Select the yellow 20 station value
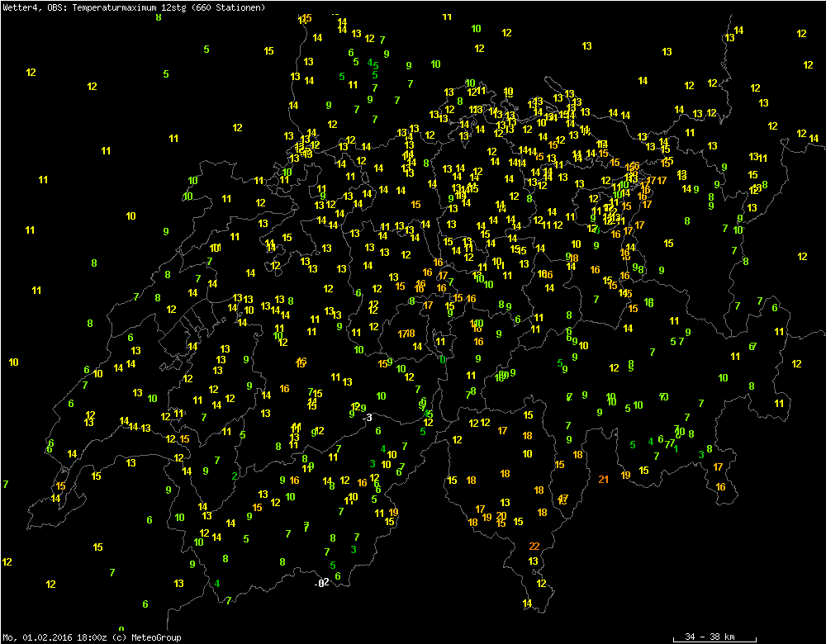The image size is (826, 644). pyautogui.click(x=501, y=516)
